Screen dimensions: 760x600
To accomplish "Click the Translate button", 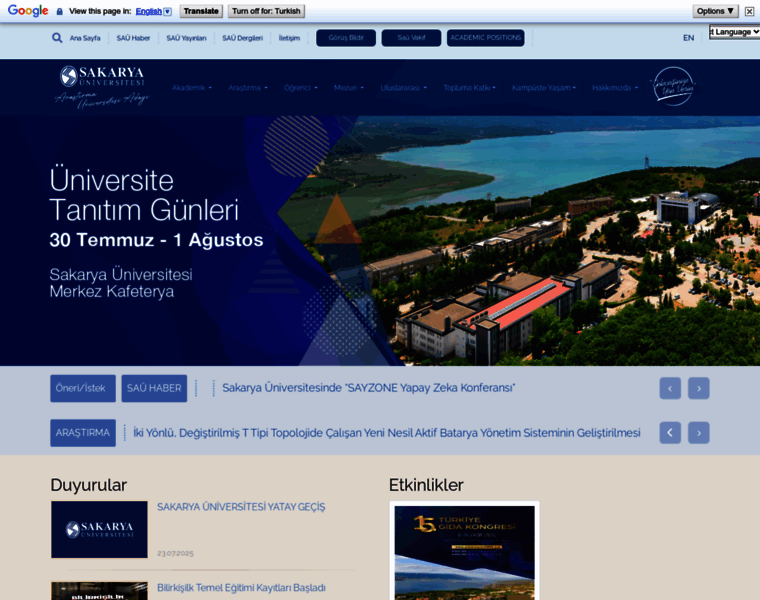I will (x=201, y=11).
